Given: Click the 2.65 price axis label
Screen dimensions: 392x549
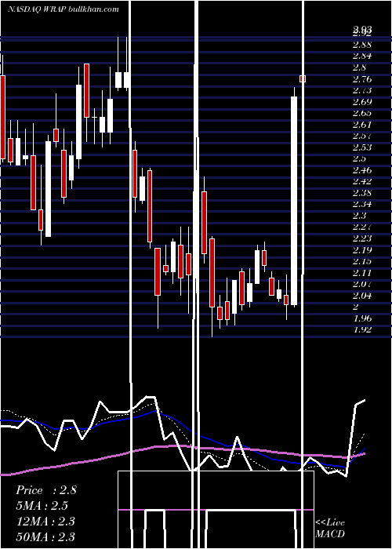Looking at the screenshot, I should tap(362, 113).
